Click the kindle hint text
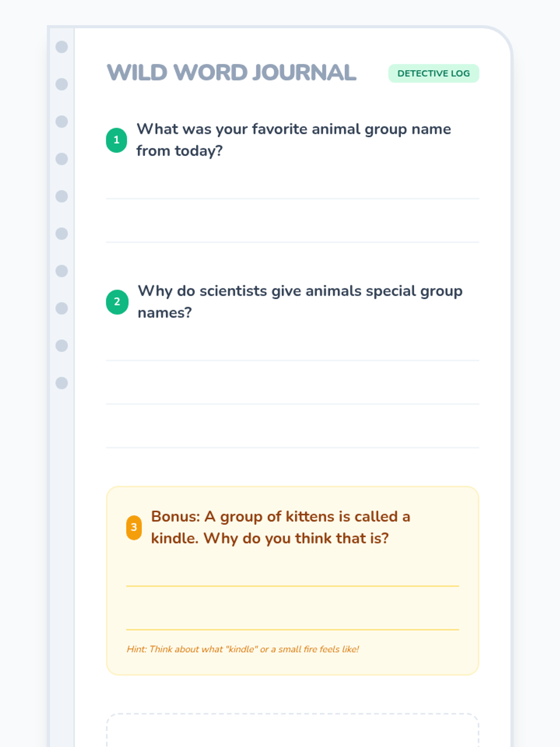Viewport: 560px width, 747px height. tap(243, 649)
